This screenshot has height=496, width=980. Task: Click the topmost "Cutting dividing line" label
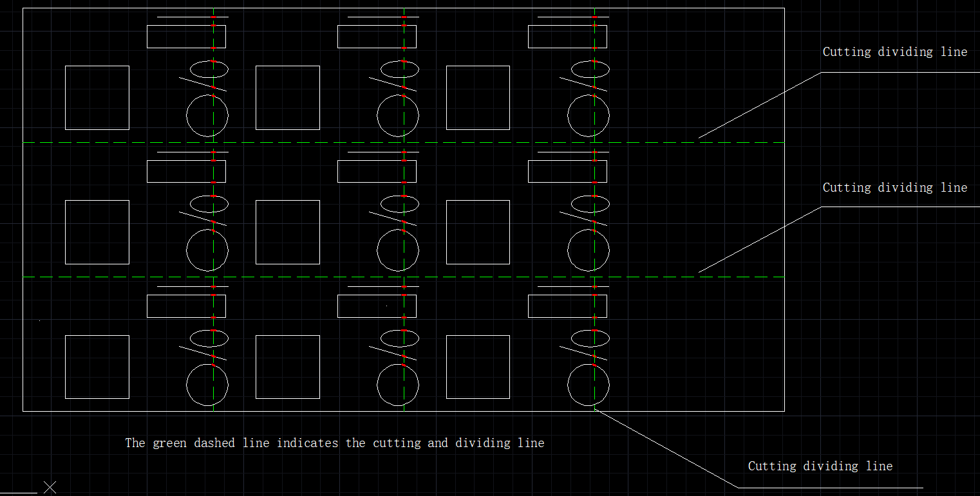[894, 52]
